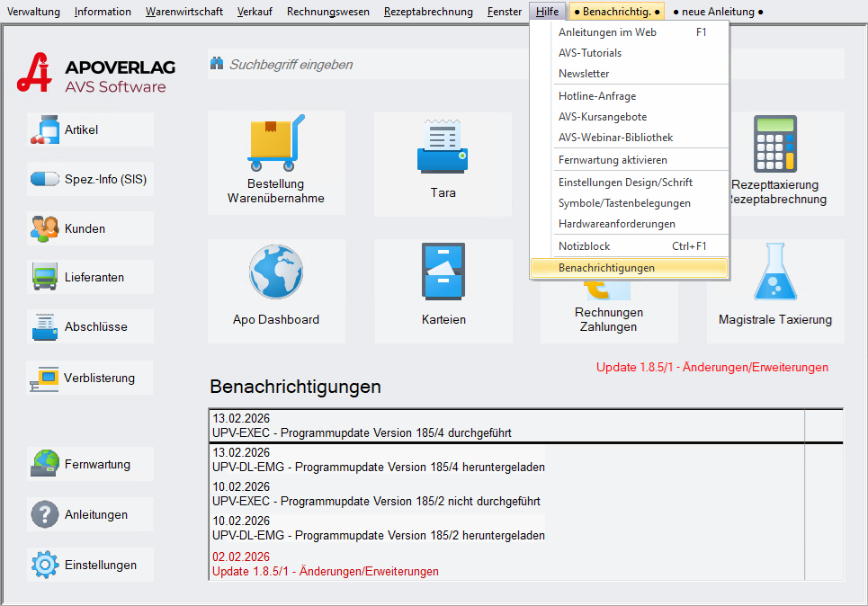Open Einstellungen with the gear icon

[90, 565]
